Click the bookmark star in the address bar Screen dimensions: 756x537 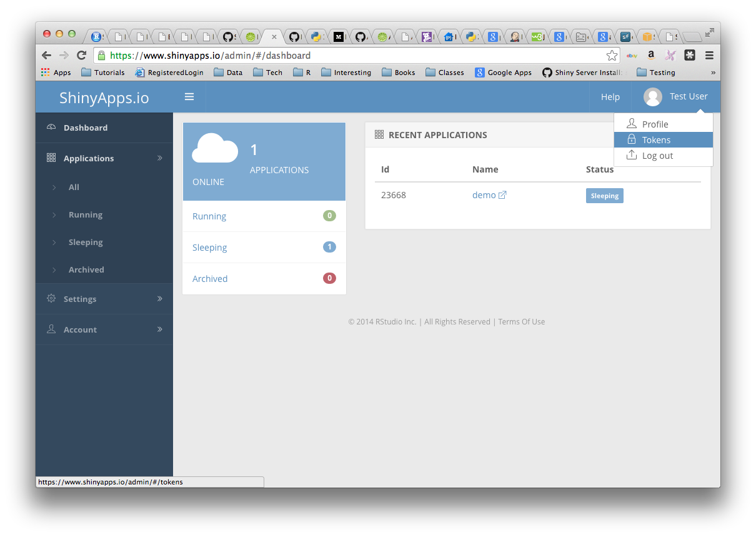click(612, 55)
